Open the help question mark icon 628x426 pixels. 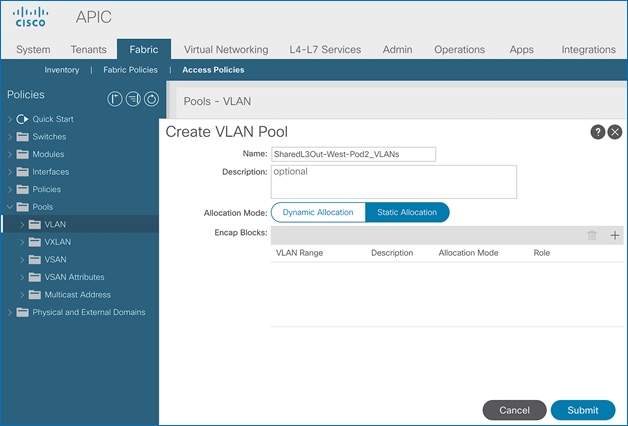coord(598,132)
